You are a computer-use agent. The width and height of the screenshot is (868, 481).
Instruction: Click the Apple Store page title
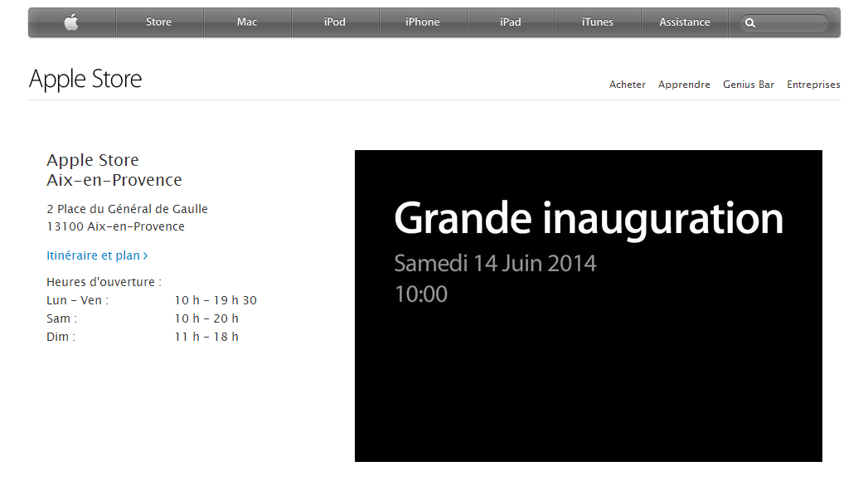(x=85, y=80)
